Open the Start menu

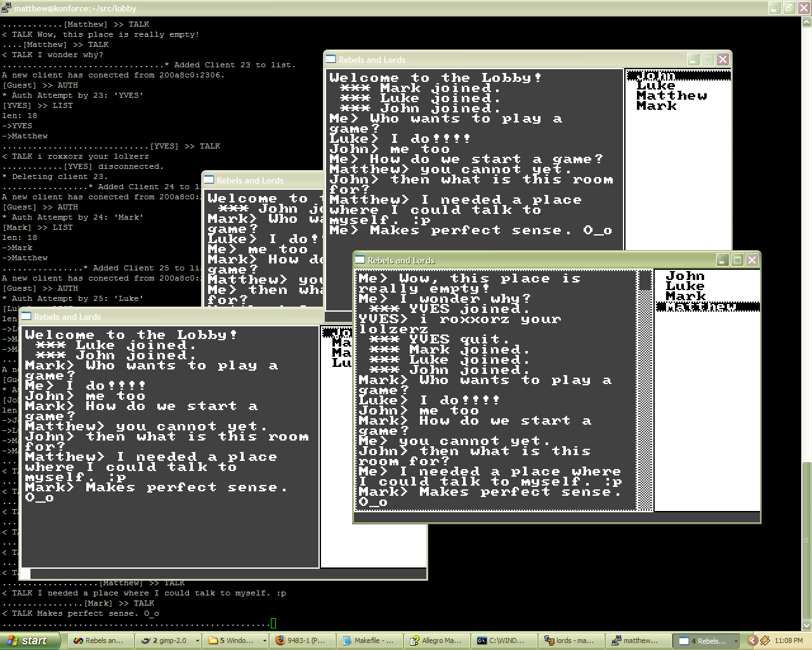[x=30, y=640]
